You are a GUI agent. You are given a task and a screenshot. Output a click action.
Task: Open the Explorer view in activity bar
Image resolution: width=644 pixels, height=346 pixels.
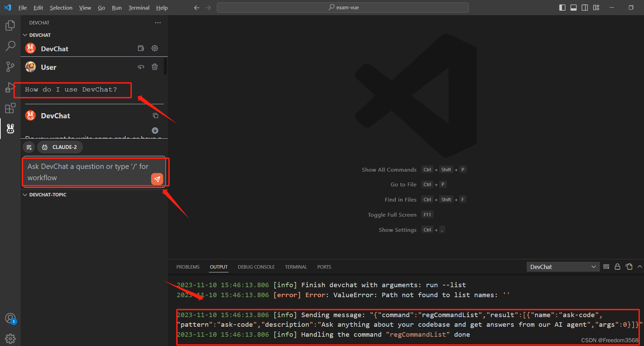[x=10, y=25]
